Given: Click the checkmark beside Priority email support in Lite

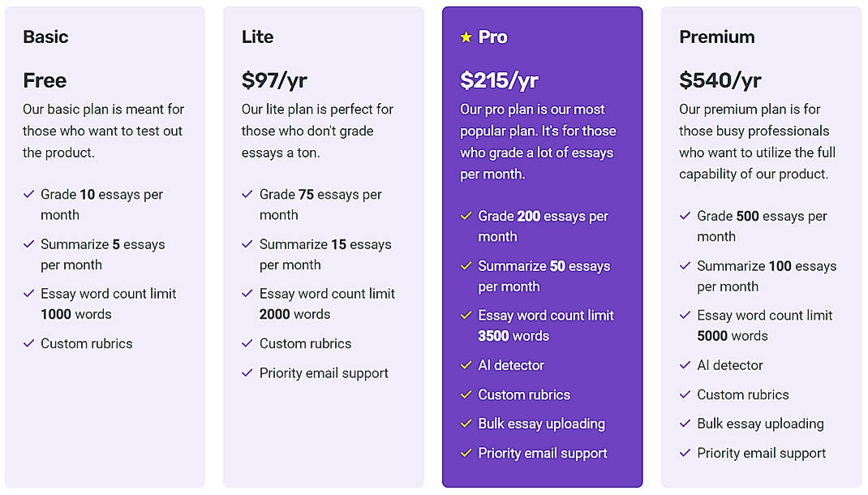Looking at the screenshot, I should (x=247, y=373).
